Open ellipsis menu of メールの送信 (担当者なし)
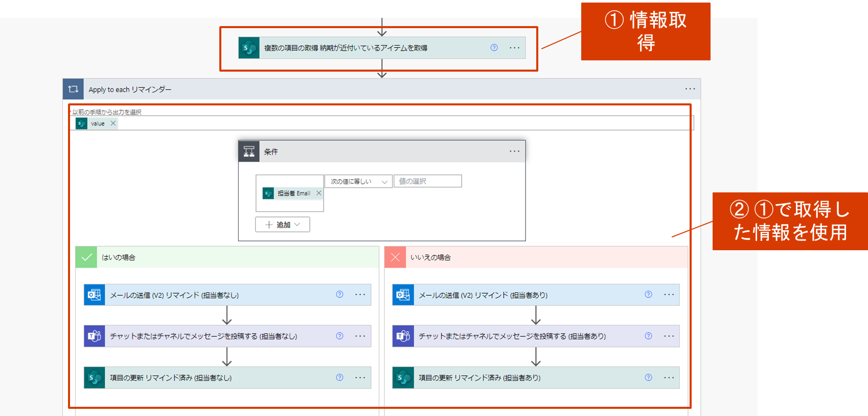 point(360,294)
